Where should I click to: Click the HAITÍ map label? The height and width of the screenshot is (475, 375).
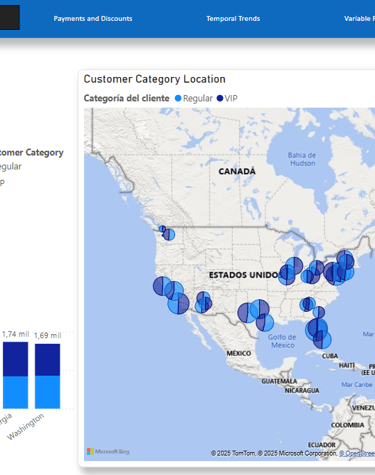[x=347, y=365]
